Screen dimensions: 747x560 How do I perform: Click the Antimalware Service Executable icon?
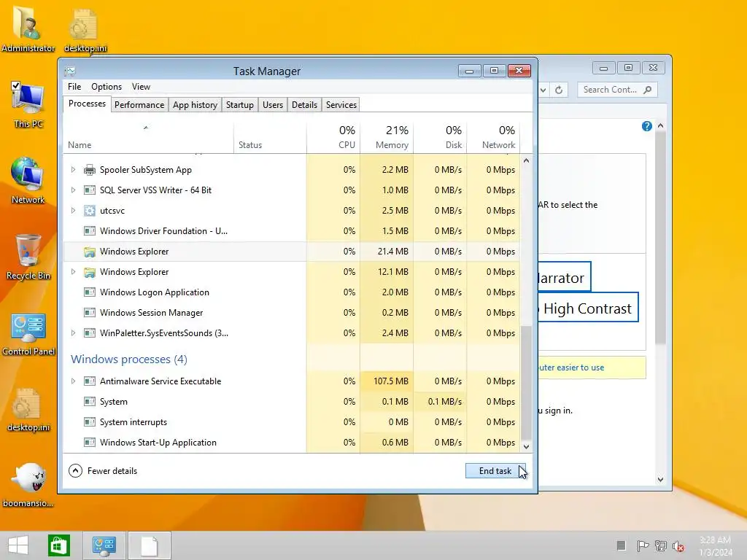[90, 381]
